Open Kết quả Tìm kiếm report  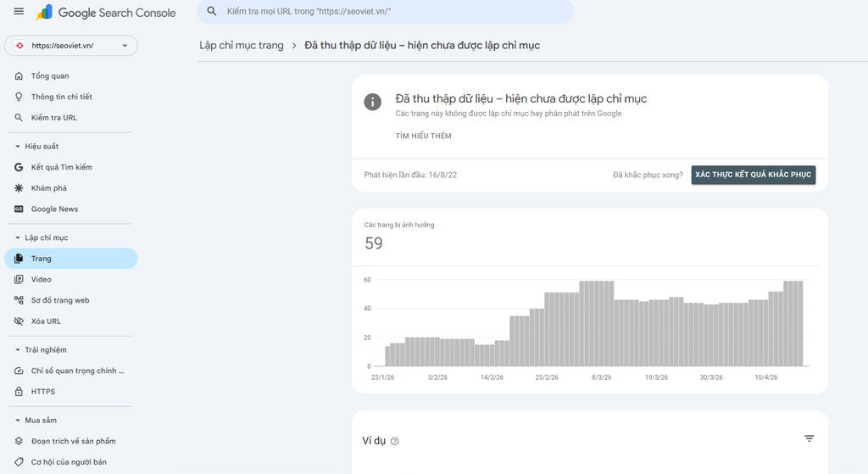[x=61, y=167]
